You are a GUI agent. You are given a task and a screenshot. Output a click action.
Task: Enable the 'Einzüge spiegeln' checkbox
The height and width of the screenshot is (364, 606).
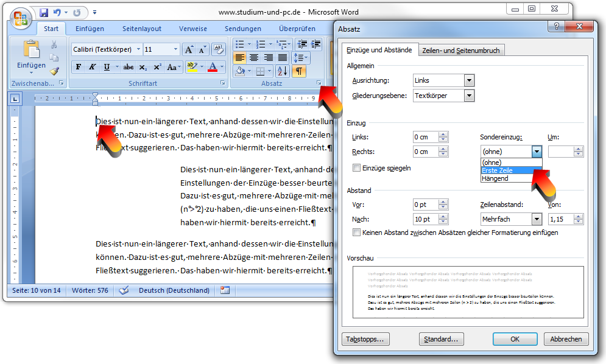pyautogui.click(x=356, y=168)
